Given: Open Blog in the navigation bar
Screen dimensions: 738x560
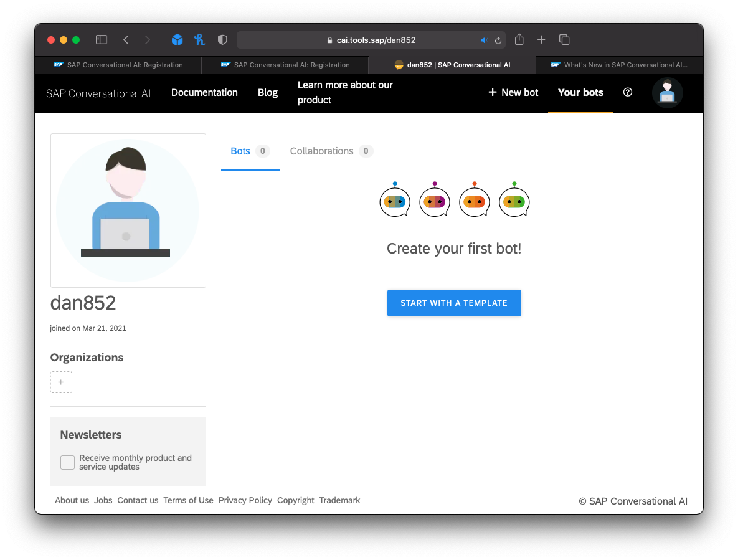Looking at the screenshot, I should coord(268,93).
